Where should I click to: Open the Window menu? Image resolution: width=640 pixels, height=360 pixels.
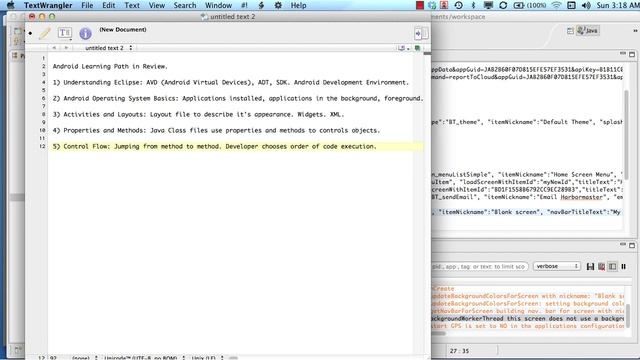pos(218,5)
